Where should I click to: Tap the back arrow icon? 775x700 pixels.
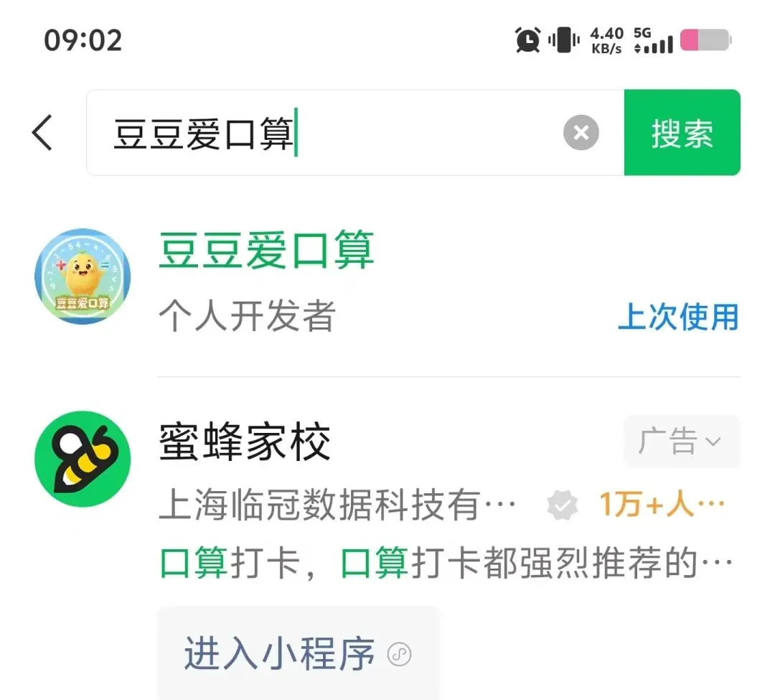(42, 133)
